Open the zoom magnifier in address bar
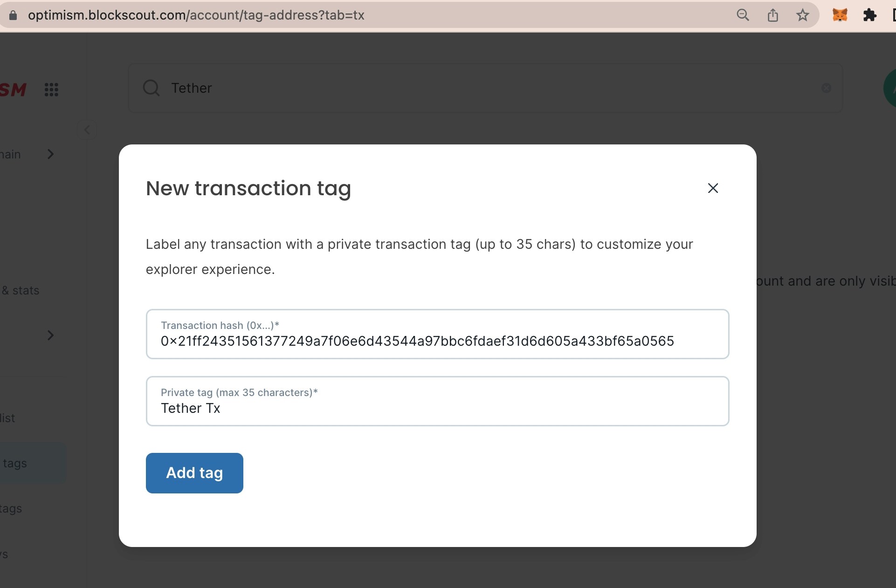 [743, 15]
